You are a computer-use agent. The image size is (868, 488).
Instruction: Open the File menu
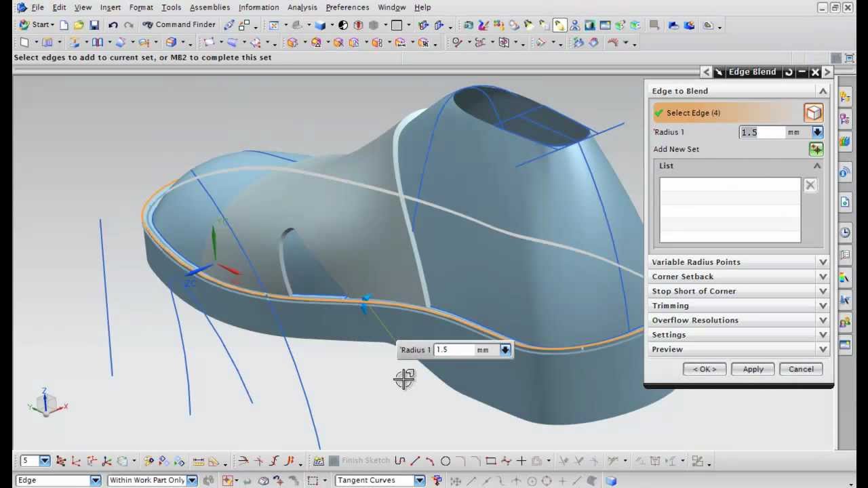(x=37, y=7)
